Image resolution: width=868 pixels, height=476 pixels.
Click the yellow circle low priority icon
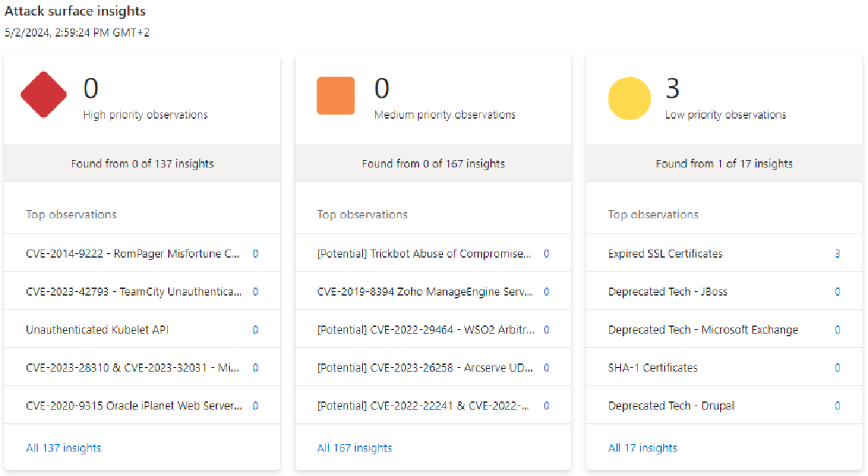pyautogui.click(x=629, y=98)
